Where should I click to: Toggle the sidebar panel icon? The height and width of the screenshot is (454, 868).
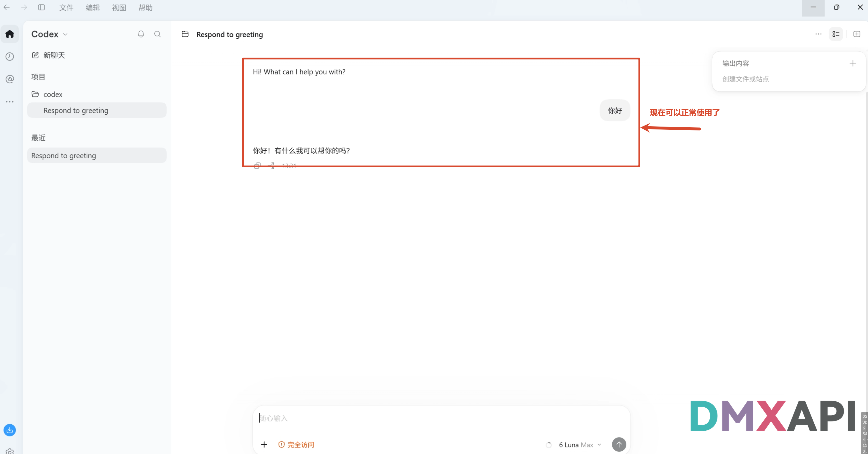[42, 8]
